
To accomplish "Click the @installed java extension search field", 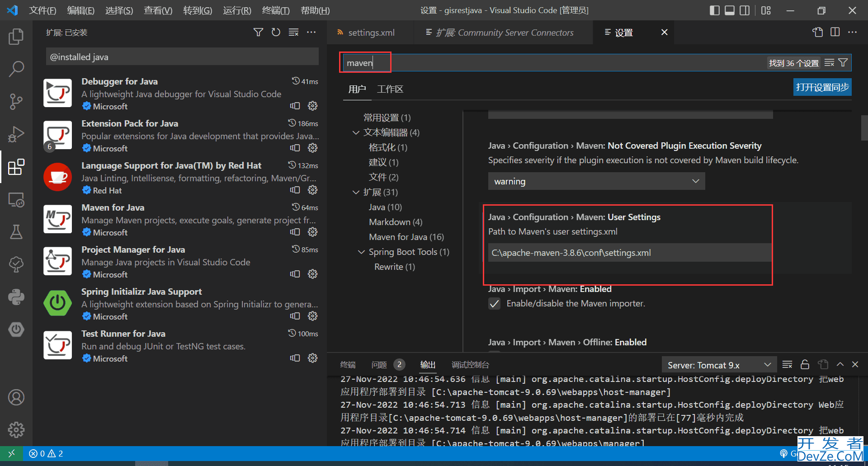I will 182,57.
